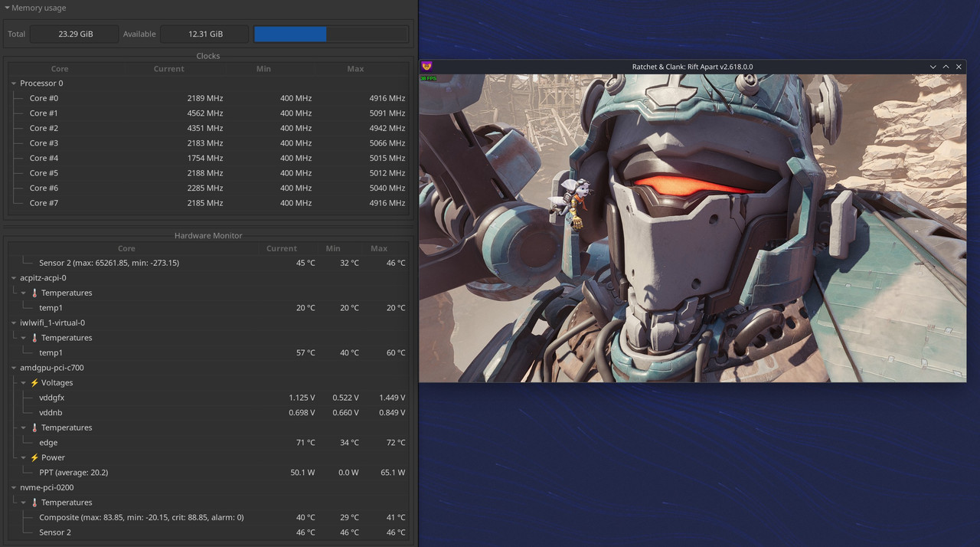Viewport: 980px width, 547px height.
Task: Collapse Temperatures under acpitz-acpi-0
Action: [23, 293]
